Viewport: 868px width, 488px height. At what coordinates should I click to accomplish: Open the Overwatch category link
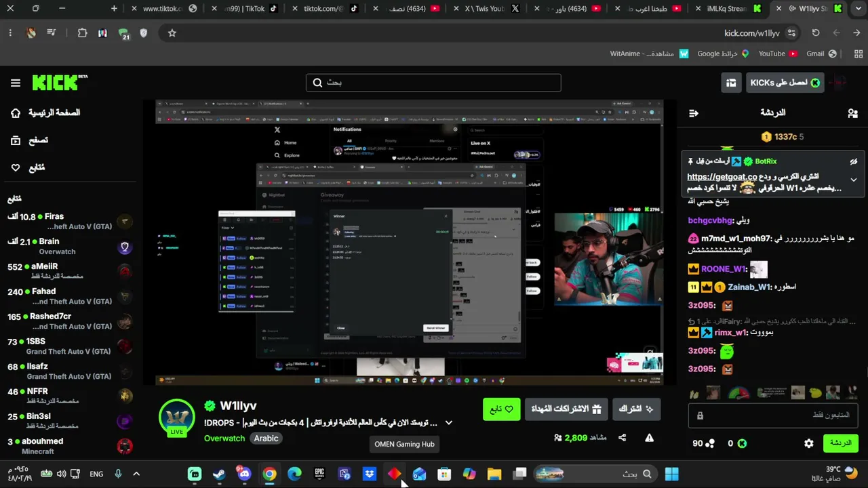(224, 439)
